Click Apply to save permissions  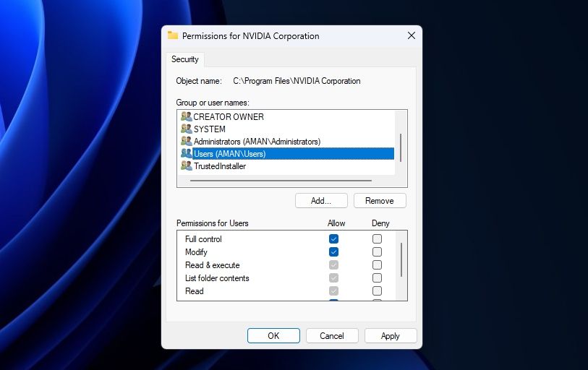click(391, 335)
